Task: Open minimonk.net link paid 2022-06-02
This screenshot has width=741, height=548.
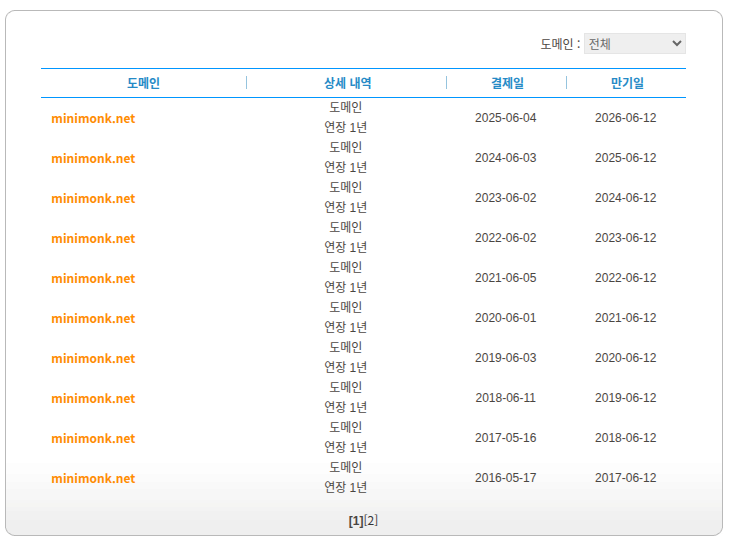Action: point(93,239)
